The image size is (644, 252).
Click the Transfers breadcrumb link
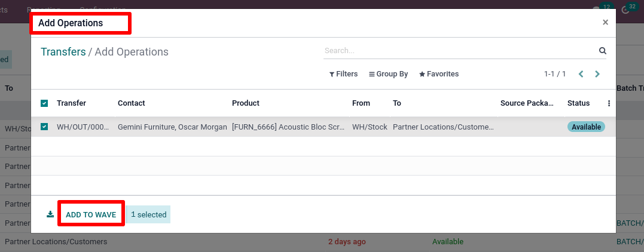pos(63,52)
